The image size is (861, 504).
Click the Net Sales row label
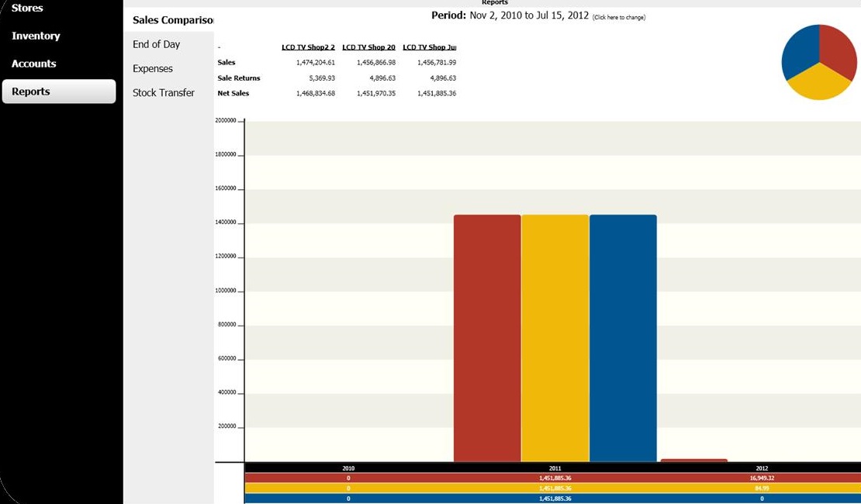point(234,93)
